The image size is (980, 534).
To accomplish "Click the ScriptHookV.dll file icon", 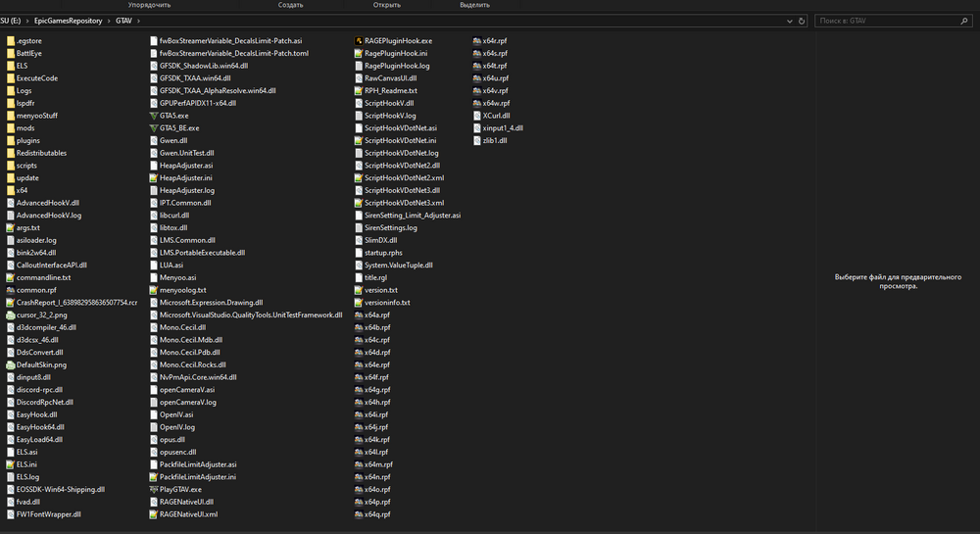I will 359,103.
